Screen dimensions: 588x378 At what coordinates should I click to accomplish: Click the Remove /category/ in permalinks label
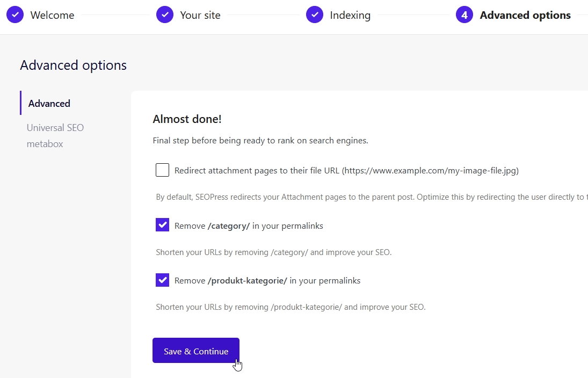(x=249, y=226)
